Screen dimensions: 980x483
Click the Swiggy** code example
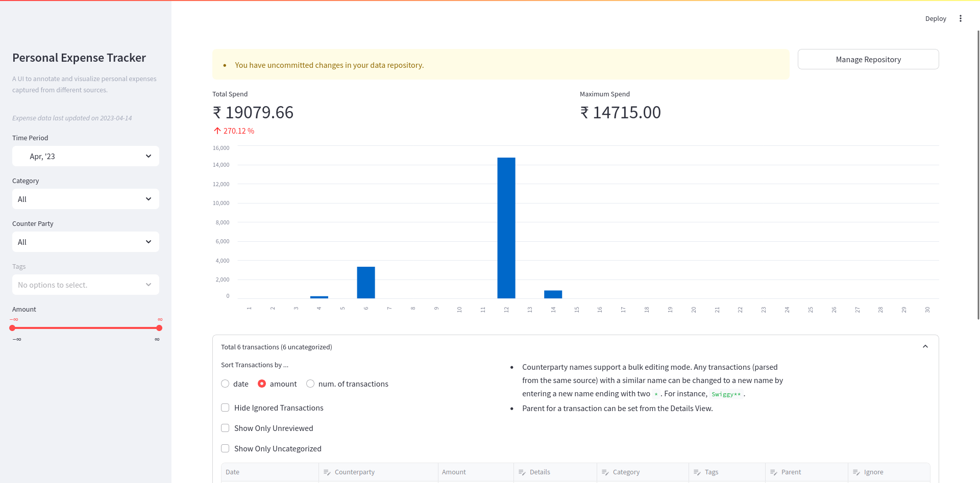726,394
